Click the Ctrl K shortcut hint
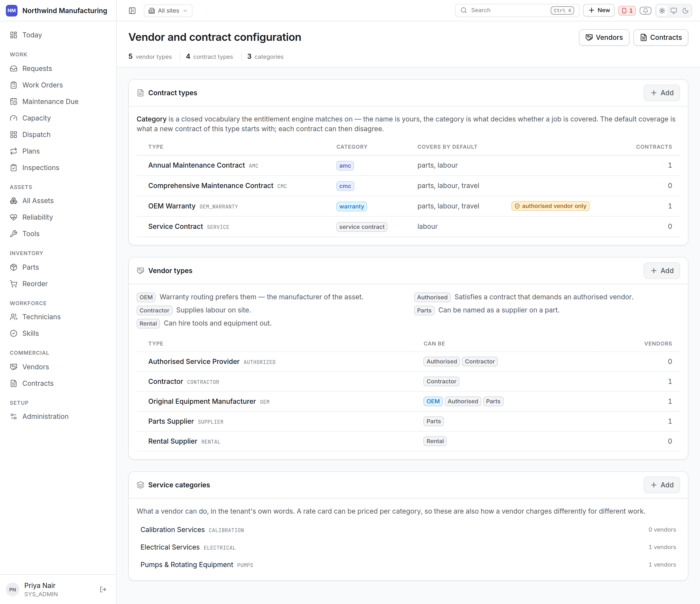This screenshot has width=700, height=604. (x=562, y=10)
